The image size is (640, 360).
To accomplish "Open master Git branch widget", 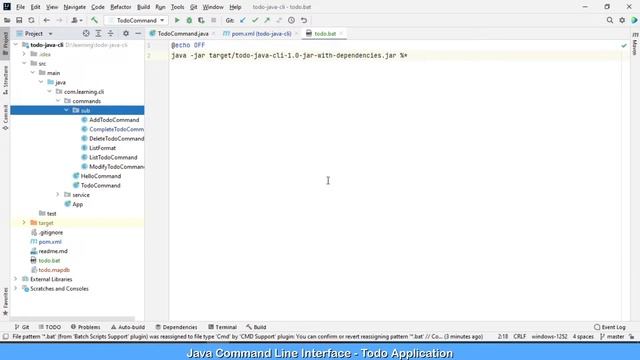I will click(612, 337).
